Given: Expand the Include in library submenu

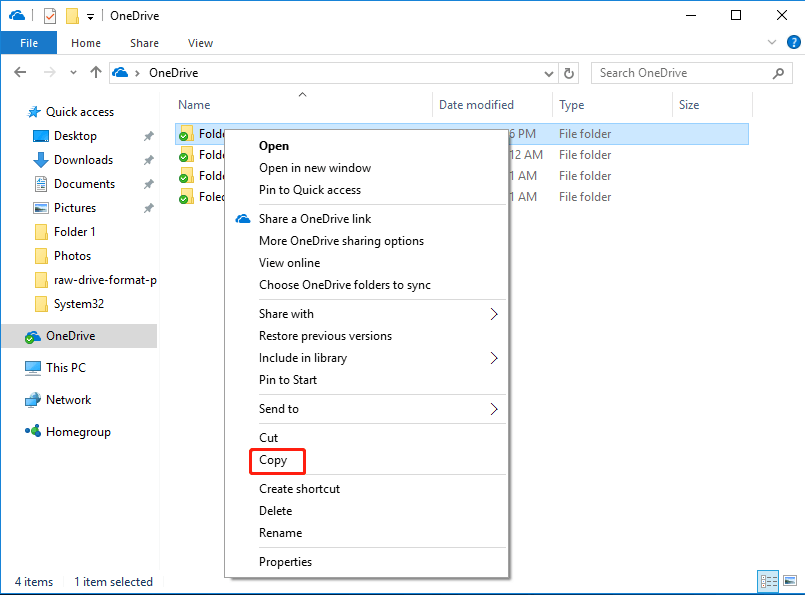Looking at the screenshot, I should point(367,358).
